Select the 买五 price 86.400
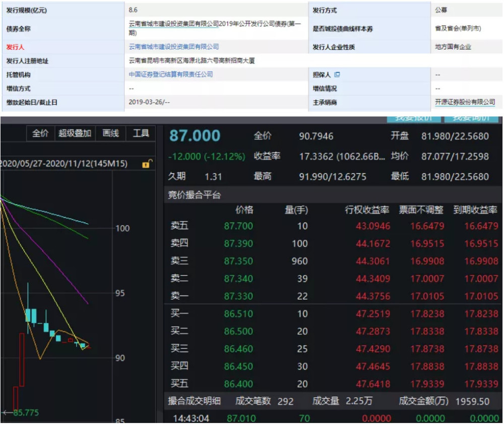 point(238,384)
